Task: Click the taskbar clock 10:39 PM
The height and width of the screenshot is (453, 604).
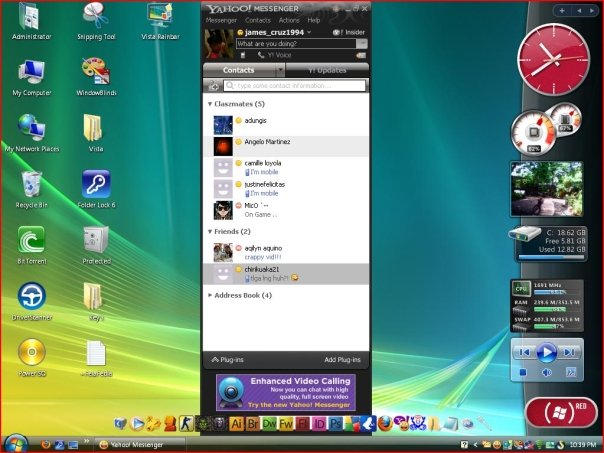Action: coord(582,445)
